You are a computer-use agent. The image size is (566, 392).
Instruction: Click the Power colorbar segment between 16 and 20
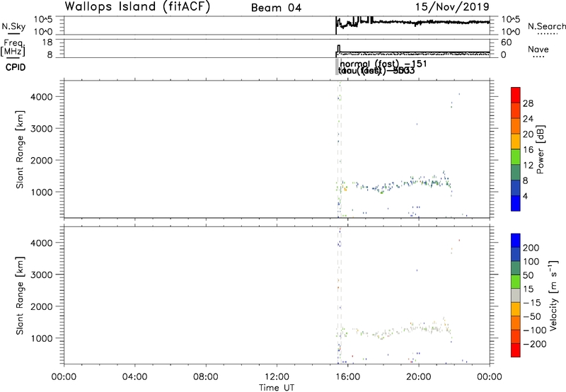pyautogui.click(x=516, y=141)
